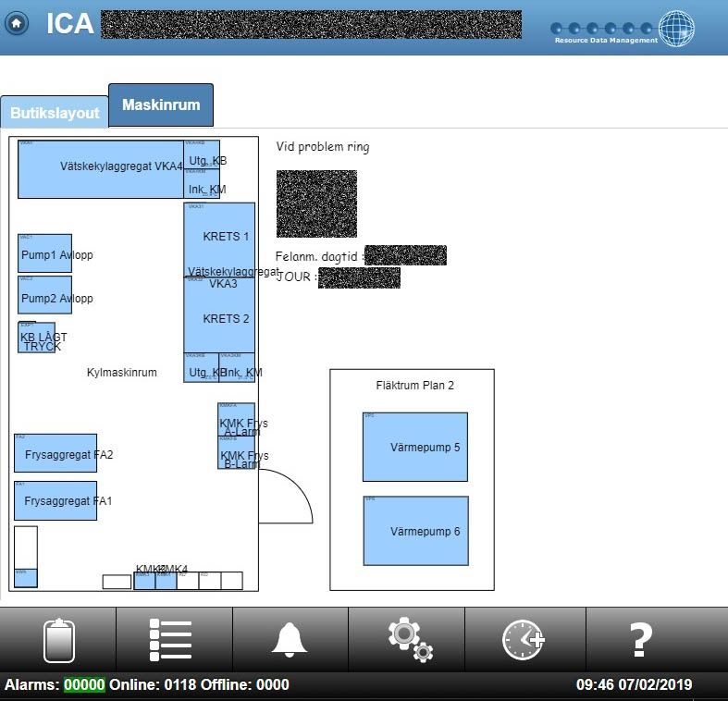Open the alarm bell icon
Image resolution: width=728 pixels, height=701 pixels.
290,639
